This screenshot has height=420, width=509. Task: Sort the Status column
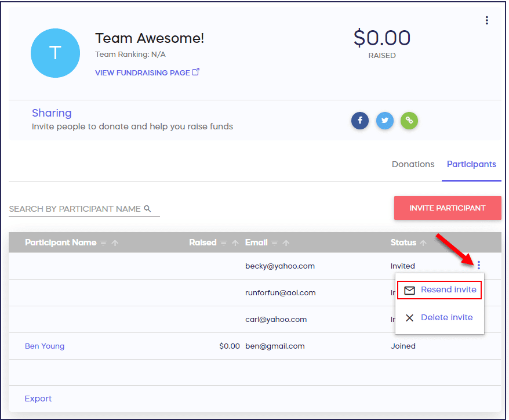coord(423,243)
